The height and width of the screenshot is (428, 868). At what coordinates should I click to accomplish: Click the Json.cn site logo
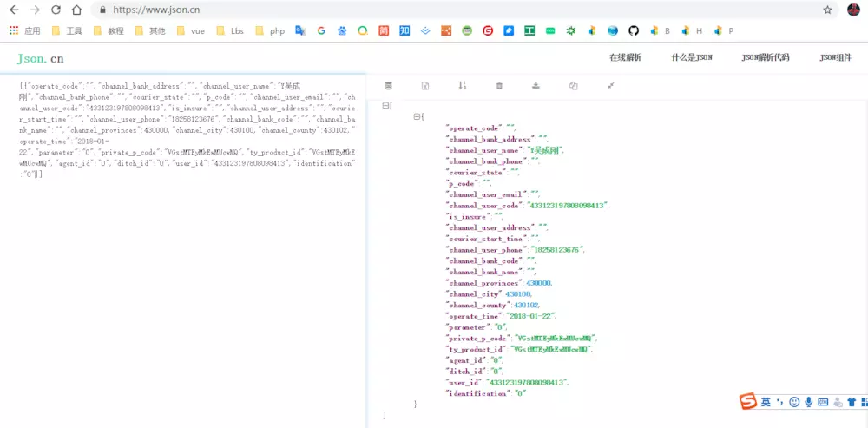pyautogui.click(x=41, y=58)
